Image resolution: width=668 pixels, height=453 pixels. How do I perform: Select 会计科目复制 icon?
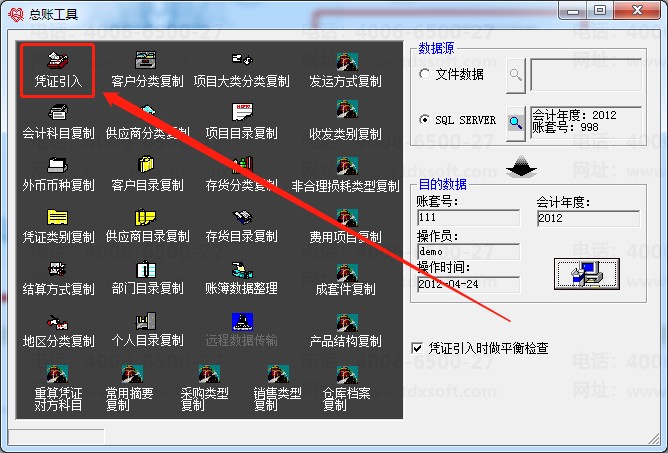(x=58, y=122)
